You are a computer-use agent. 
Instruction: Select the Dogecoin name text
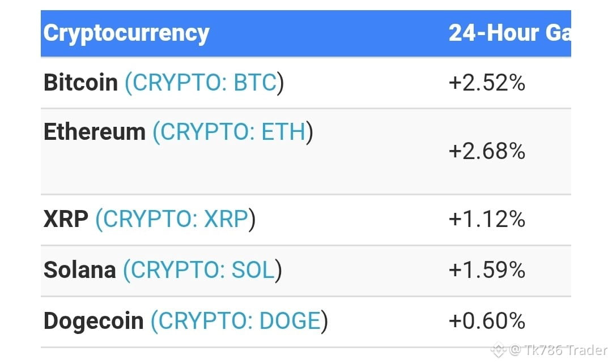pyautogui.click(x=93, y=321)
